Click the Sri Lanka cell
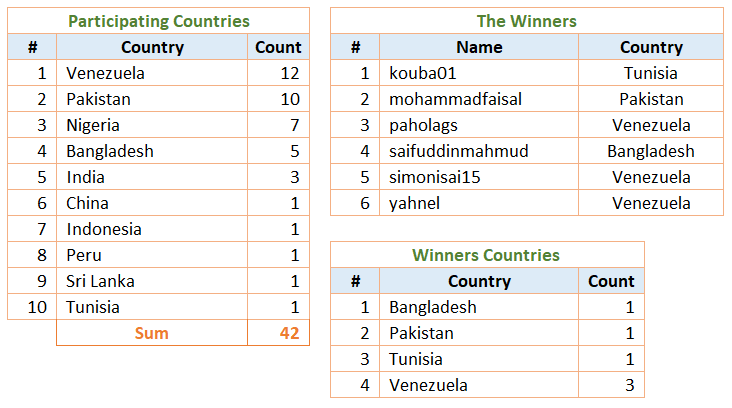The image size is (732, 408). coord(152,281)
